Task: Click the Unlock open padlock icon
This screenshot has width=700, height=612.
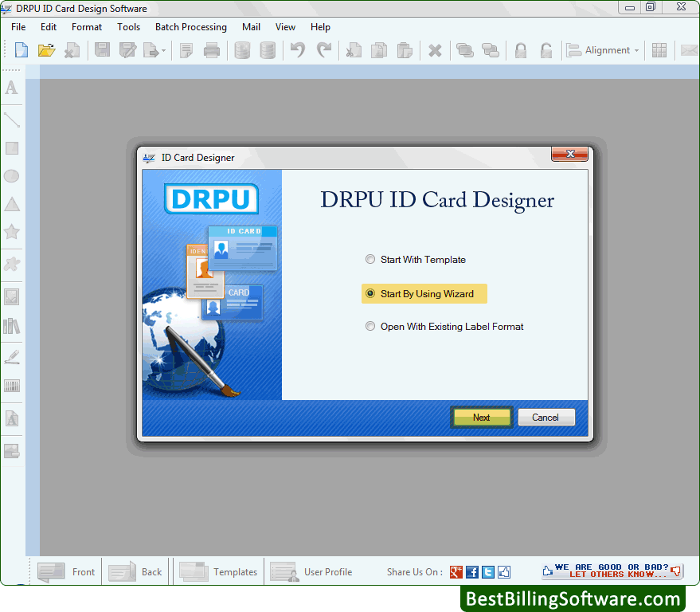Action: click(x=546, y=50)
